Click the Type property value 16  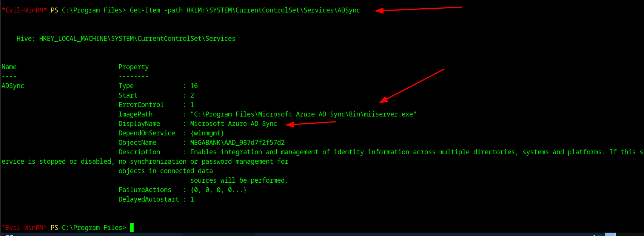(x=194, y=86)
